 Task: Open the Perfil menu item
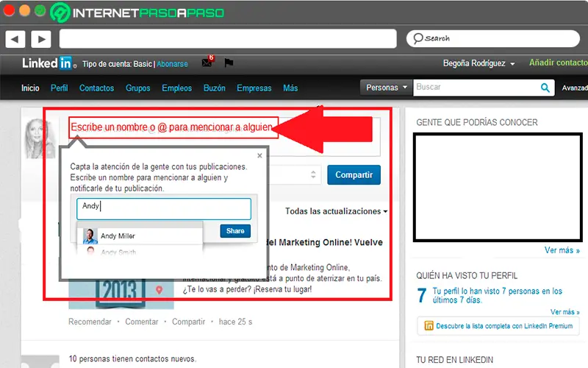(60, 88)
